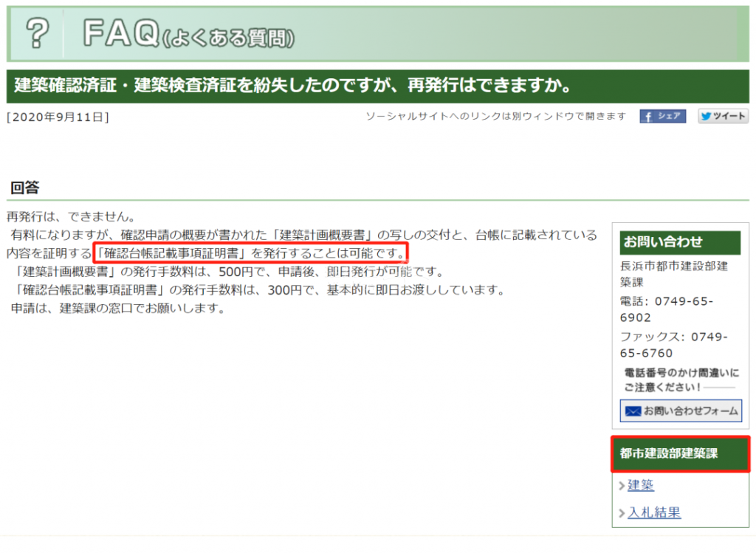The image size is (756, 553).
Task: Click the 都市建設部建築課 green sidebar header
Action: 680,454
